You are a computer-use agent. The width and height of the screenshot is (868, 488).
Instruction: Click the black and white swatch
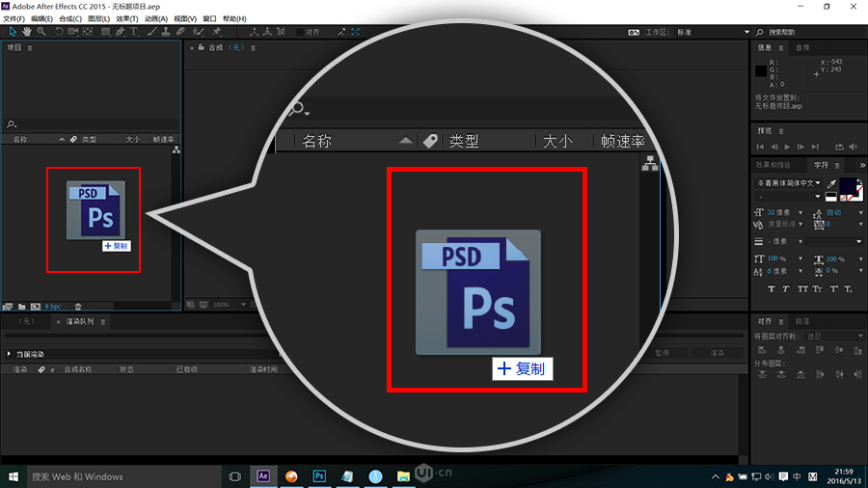pyautogui.click(x=831, y=197)
